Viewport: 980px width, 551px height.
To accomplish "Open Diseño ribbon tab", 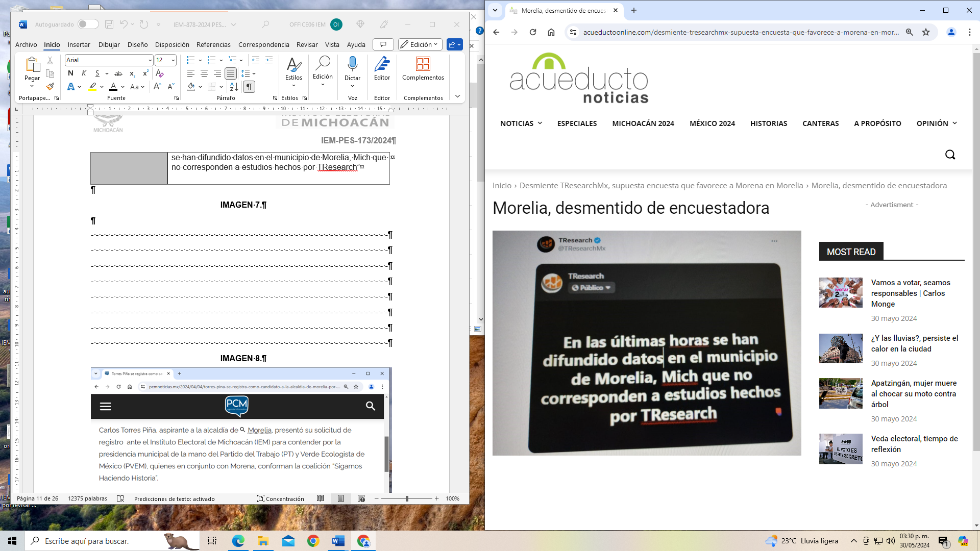I will [x=137, y=44].
